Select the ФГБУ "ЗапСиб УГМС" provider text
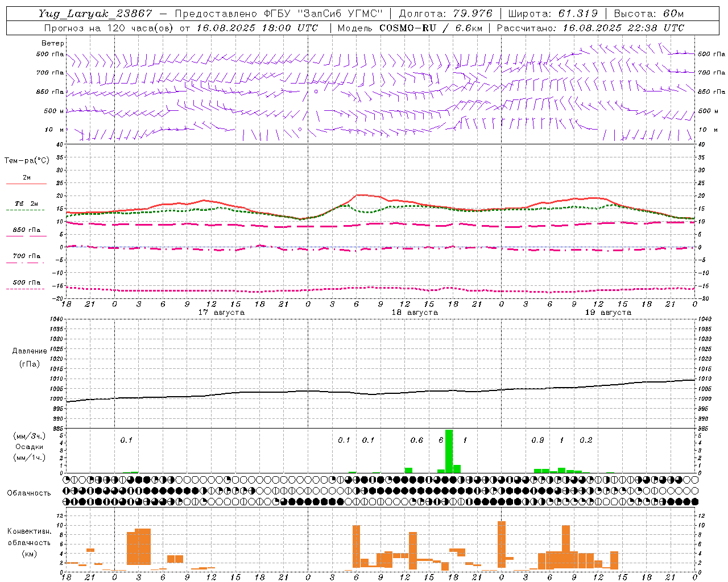This screenshot has height=582, width=728. coord(324,14)
